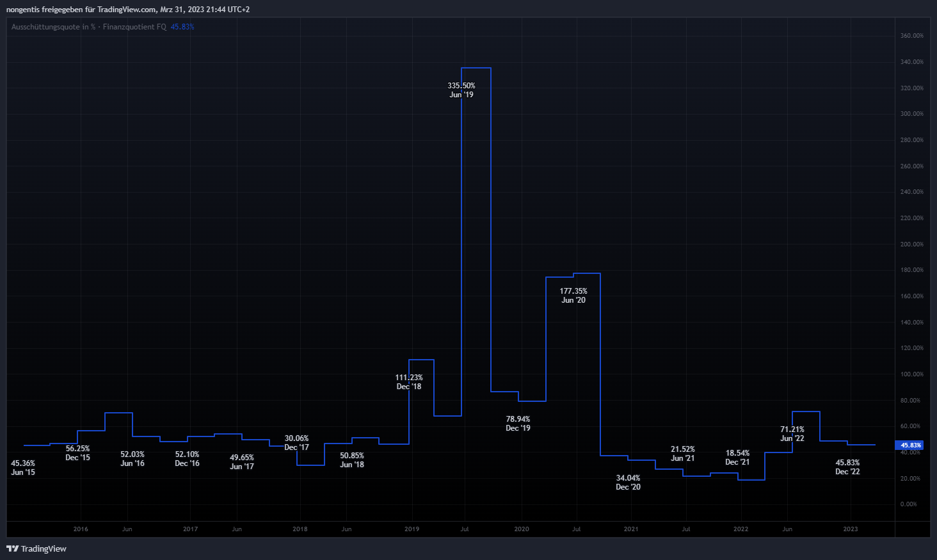This screenshot has height=560, width=937.
Task: Click the 18.54% Dec '21 data label
Action: tap(737, 458)
